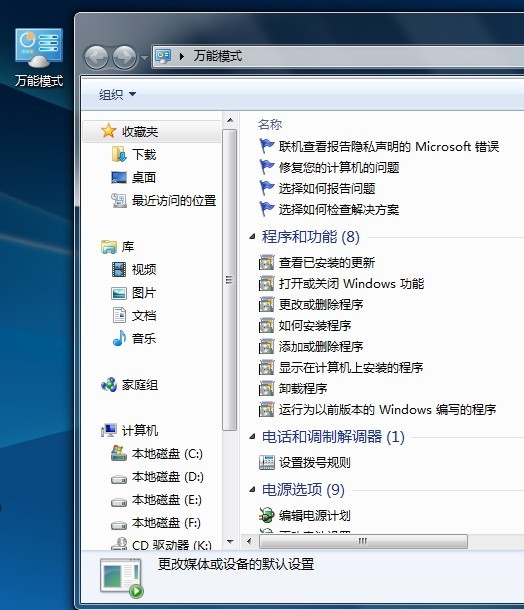Click the power icon beside 编辑电源计划
Image resolution: width=524 pixels, height=610 pixels.
coord(267,515)
